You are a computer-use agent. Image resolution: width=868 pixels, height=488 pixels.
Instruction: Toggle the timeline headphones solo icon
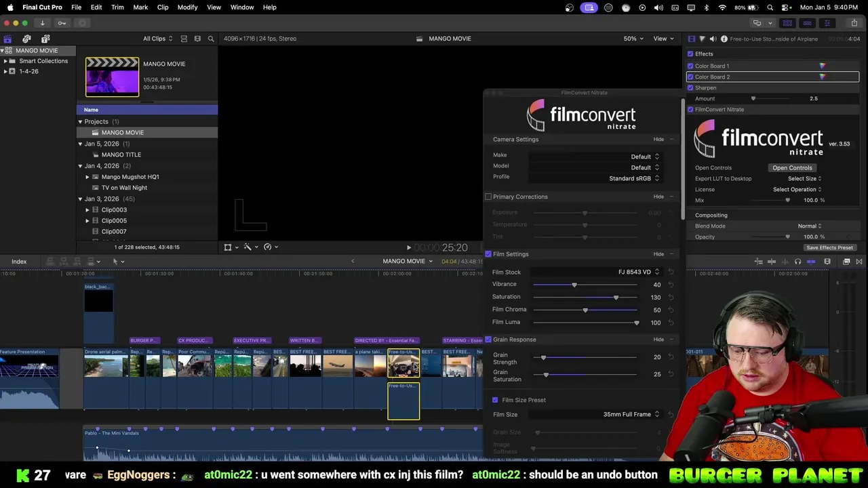tap(797, 262)
